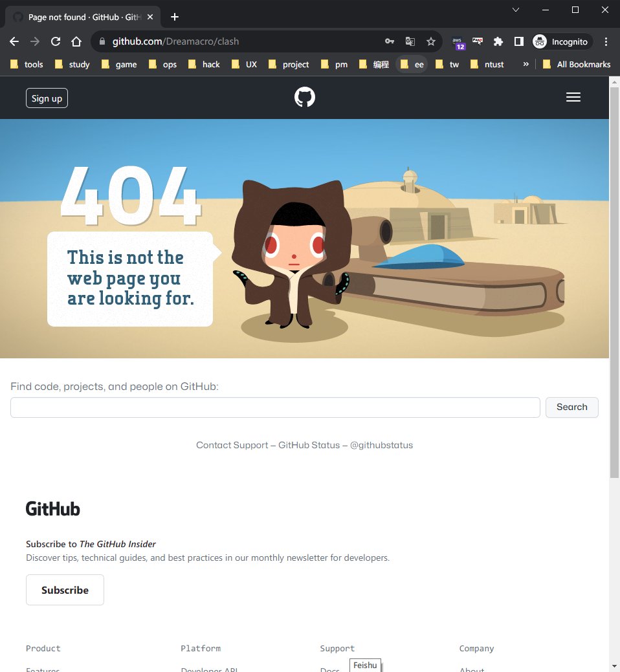620x672 pixels.
Task: Click the Product footer heading
Action: [43, 649]
